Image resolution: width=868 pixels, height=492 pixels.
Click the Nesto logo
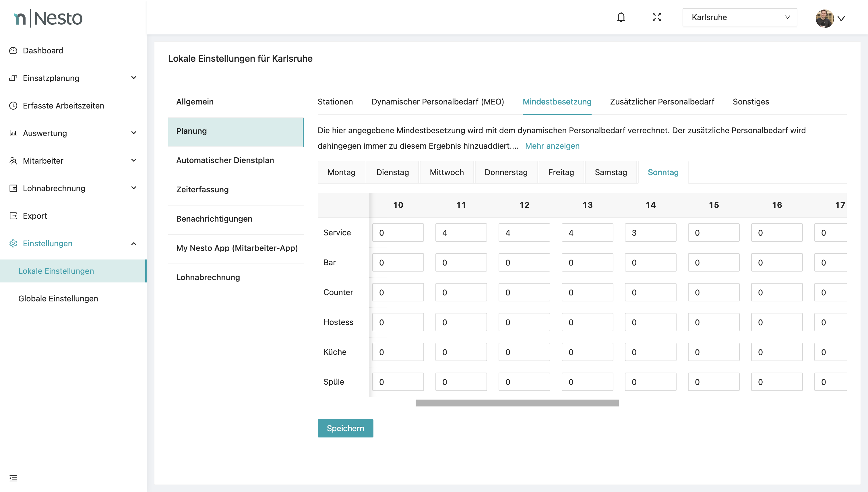(48, 18)
